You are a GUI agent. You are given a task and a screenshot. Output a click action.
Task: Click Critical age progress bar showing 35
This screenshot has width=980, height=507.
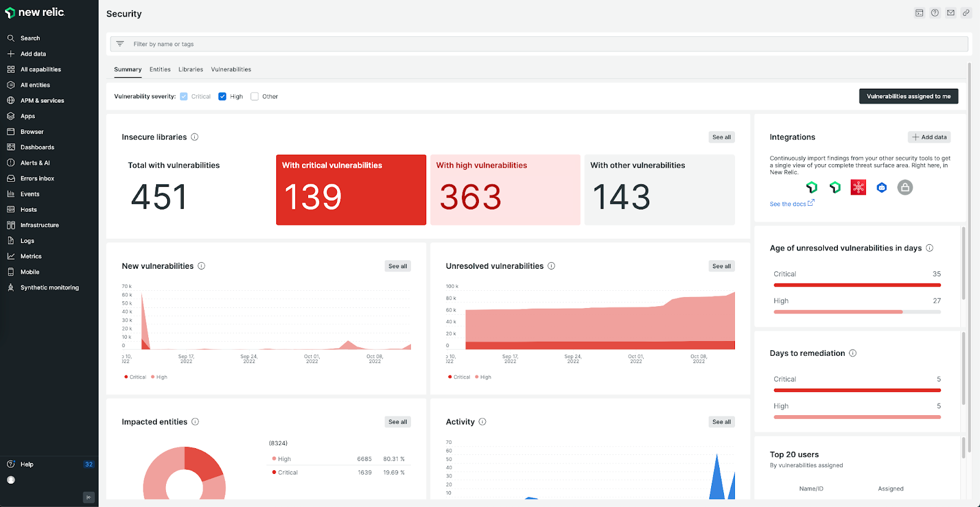[x=858, y=285]
